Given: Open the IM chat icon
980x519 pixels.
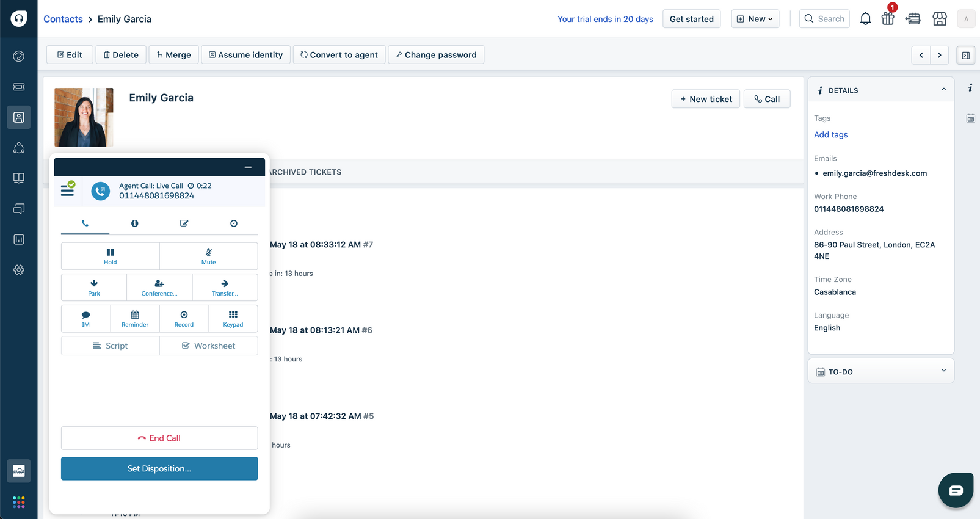Looking at the screenshot, I should [85, 319].
